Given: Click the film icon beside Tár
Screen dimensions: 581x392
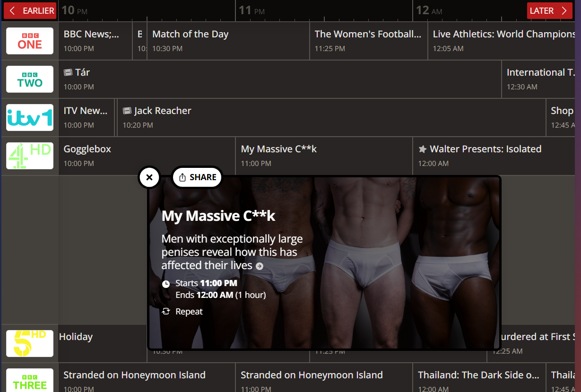Looking at the screenshot, I should 68,72.
